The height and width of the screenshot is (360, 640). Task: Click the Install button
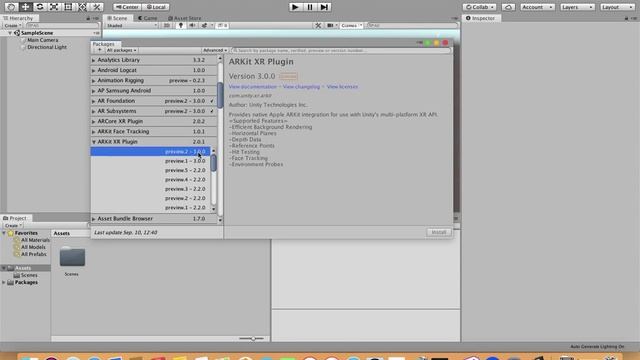[439, 232]
